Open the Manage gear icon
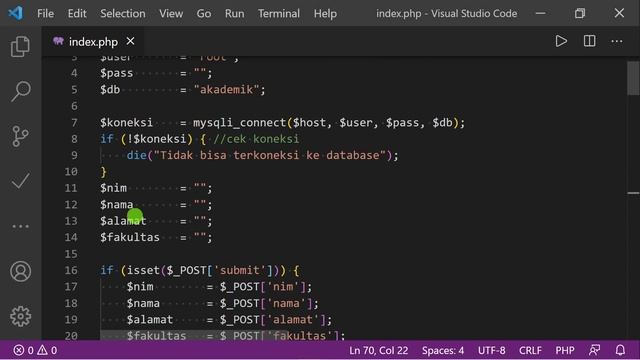 20,316
